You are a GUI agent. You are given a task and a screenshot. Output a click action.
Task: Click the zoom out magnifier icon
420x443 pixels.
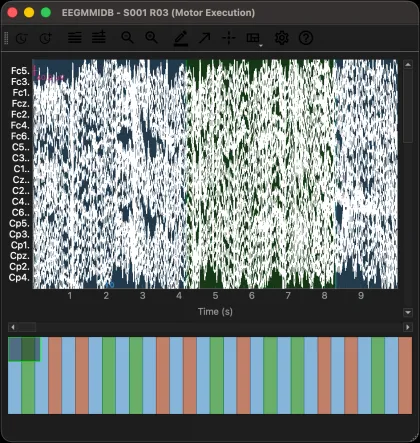[127, 38]
